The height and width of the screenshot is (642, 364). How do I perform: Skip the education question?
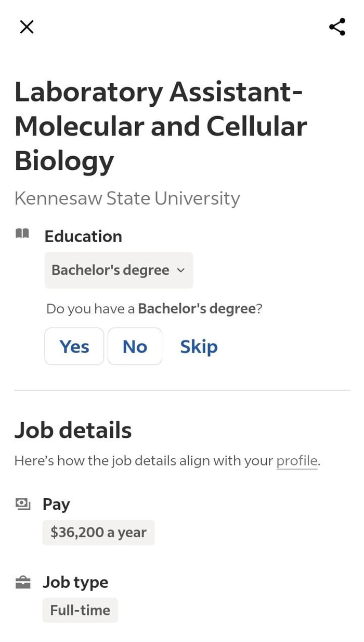click(199, 346)
